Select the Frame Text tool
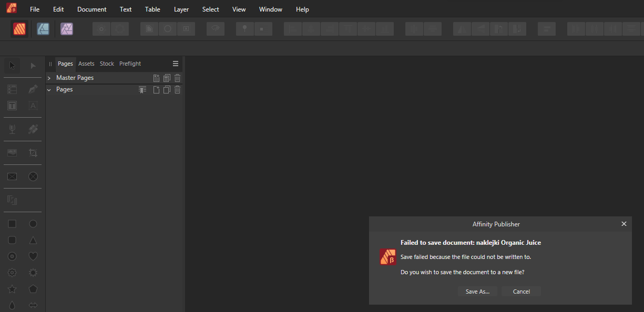This screenshot has height=312, width=644. [x=12, y=106]
